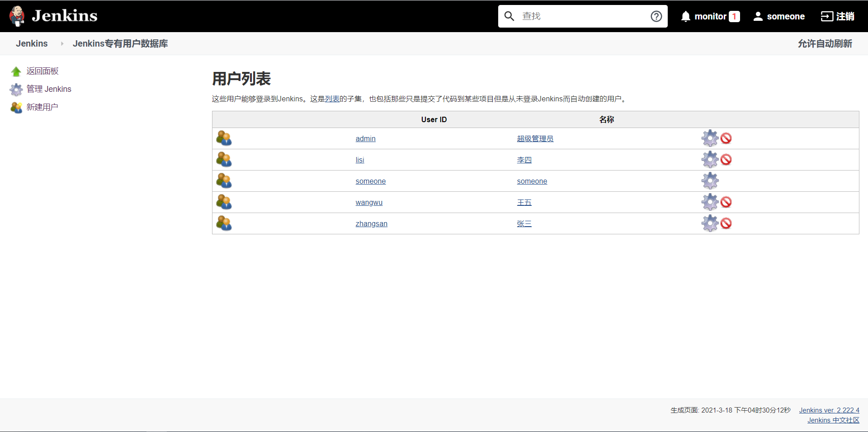Enable 允许自动刷新 auto refresh
The height and width of the screenshot is (432, 868).
(x=825, y=43)
